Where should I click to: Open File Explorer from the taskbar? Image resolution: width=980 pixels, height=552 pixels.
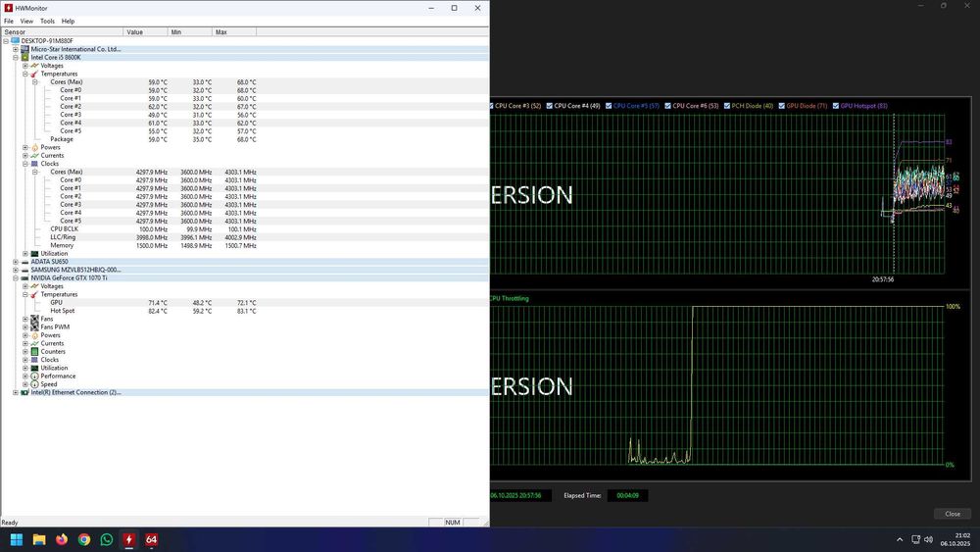[x=39, y=539]
